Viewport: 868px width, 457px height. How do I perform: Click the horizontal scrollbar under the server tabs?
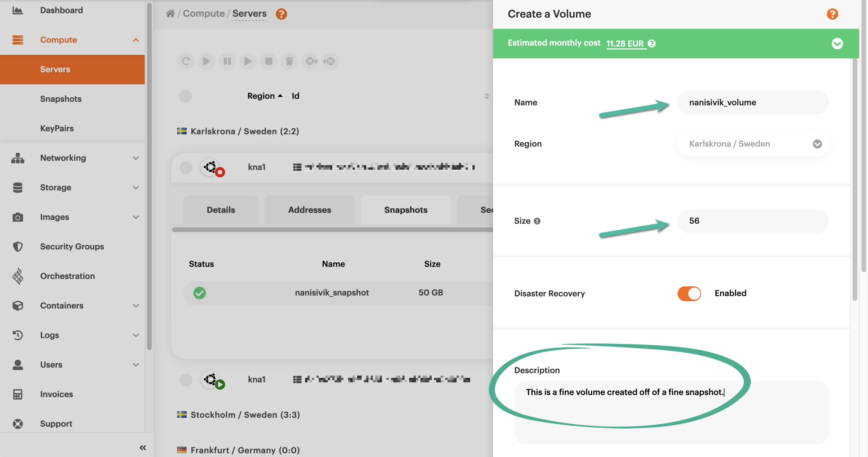coord(332,230)
